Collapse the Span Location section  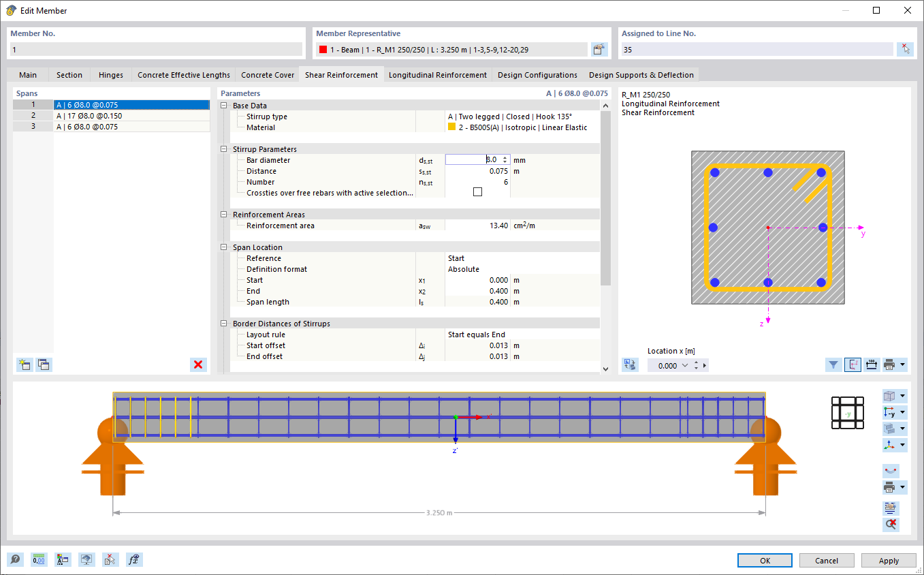click(x=223, y=247)
